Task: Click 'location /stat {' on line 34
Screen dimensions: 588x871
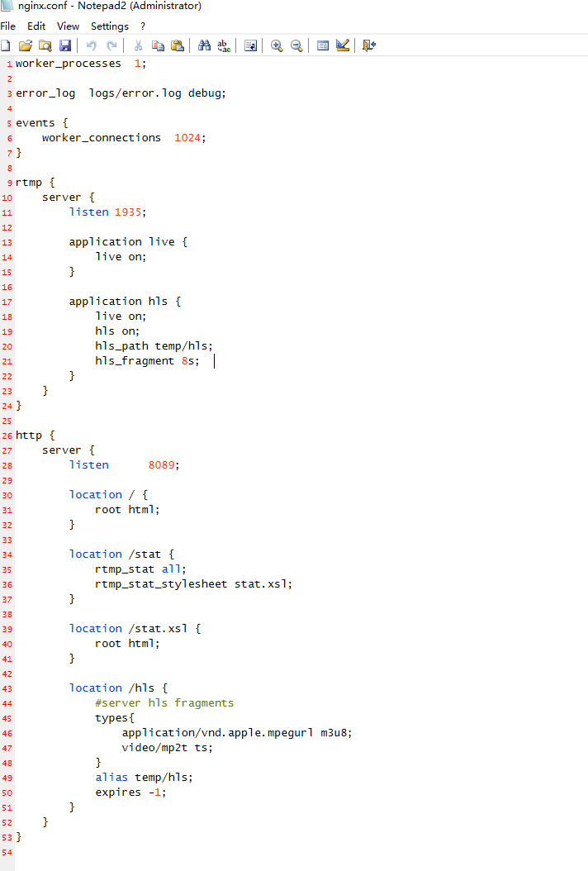Action: pyautogui.click(x=121, y=554)
